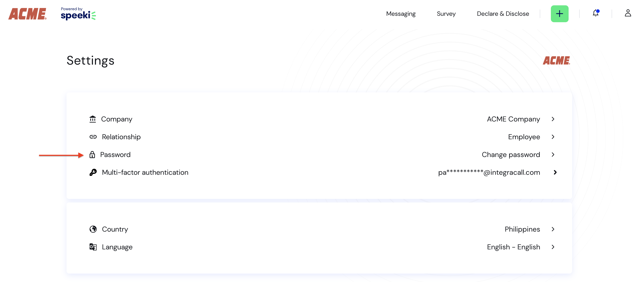Select the Company settings row label
The width and height of the screenshot is (644, 282).
pos(116,119)
